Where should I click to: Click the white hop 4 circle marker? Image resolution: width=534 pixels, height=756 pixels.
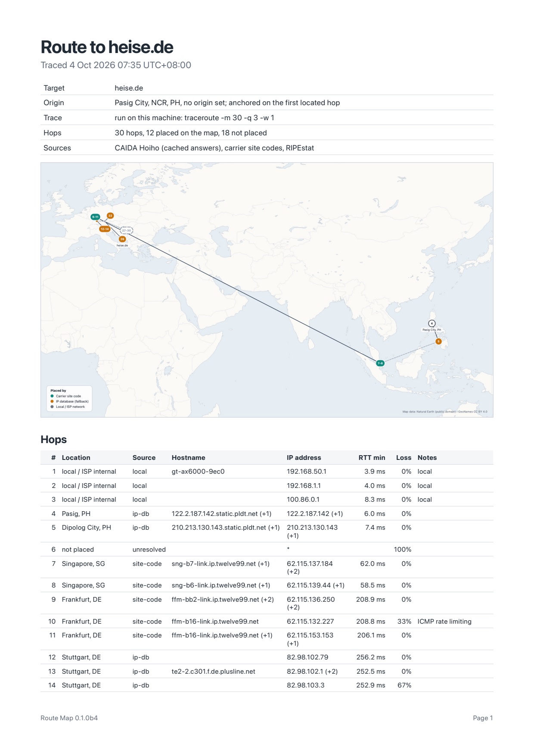(x=432, y=323)
